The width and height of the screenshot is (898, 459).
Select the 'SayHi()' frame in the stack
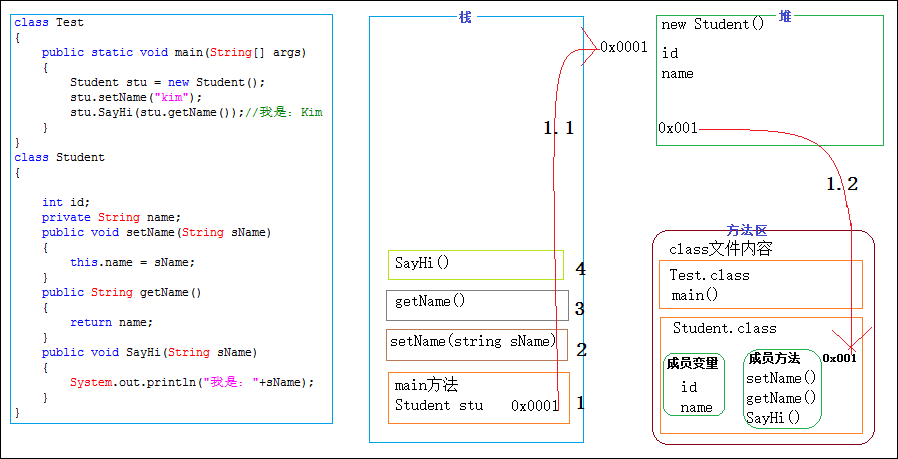click(475, 265)
